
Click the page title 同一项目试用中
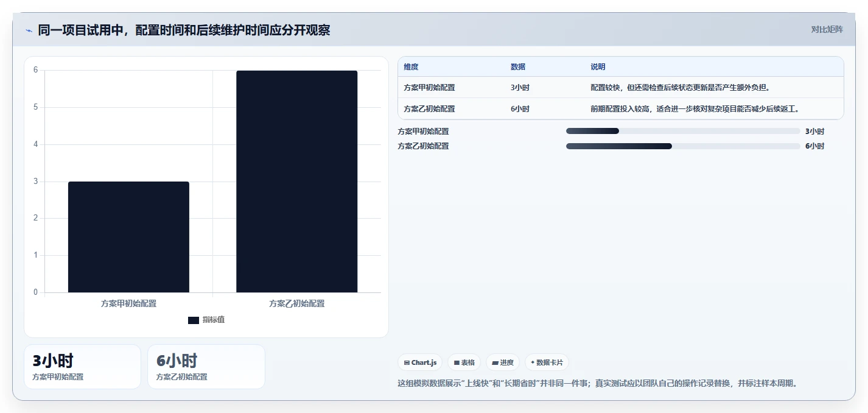(x=184, y=30)
